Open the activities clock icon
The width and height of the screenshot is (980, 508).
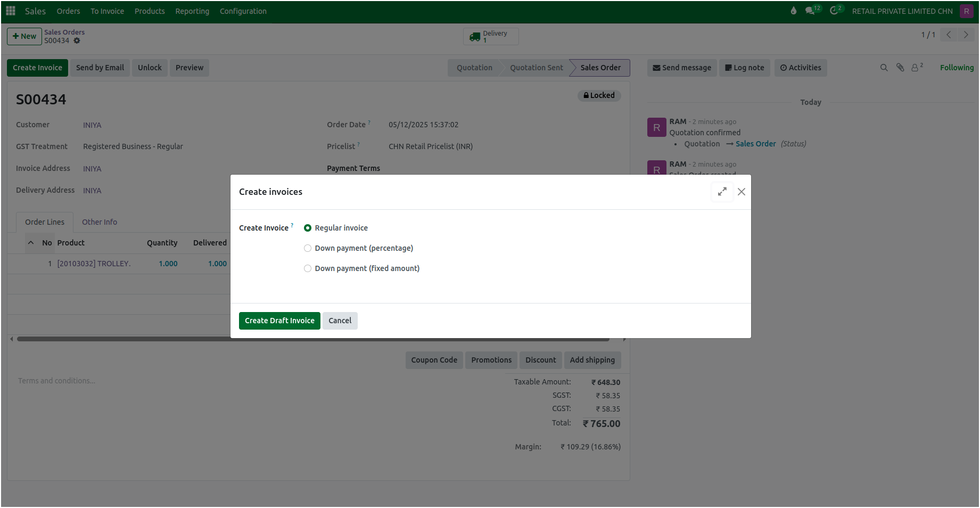[x=834, y=10]
